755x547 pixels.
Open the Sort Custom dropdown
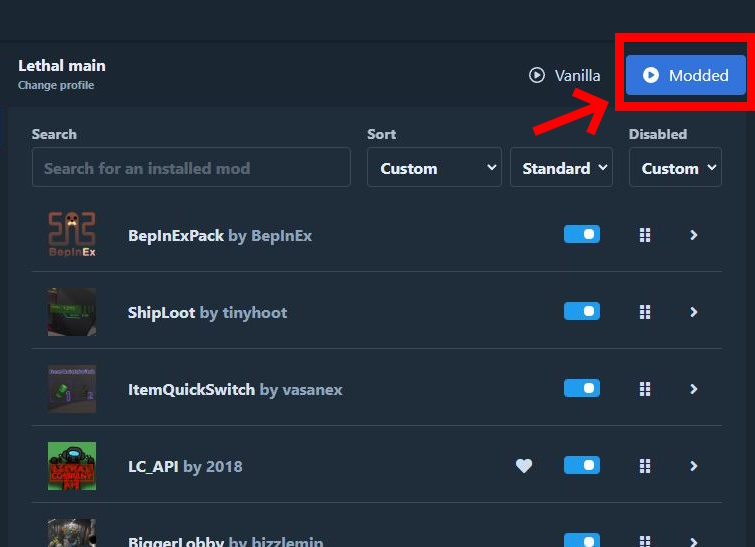(434, 168)
